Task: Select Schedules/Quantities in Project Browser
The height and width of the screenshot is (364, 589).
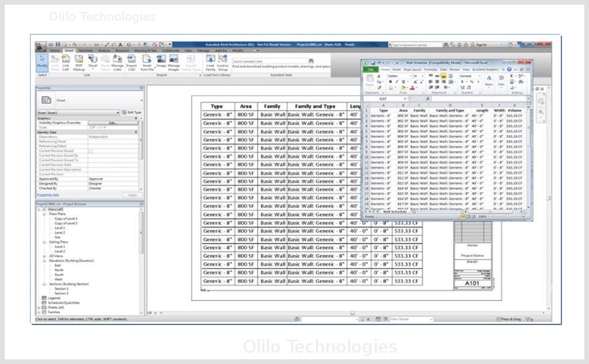Action: point(64,302)
